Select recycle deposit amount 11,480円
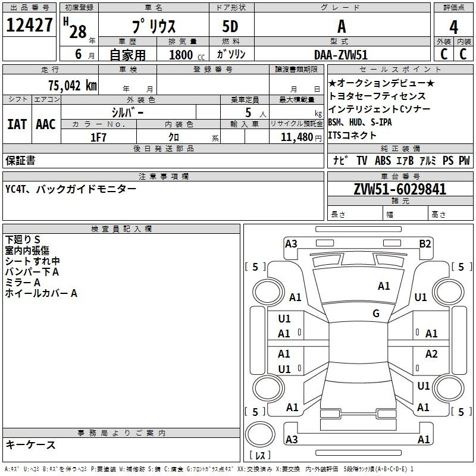This screenshot has height=476, width=476. [x=298, y=137]
